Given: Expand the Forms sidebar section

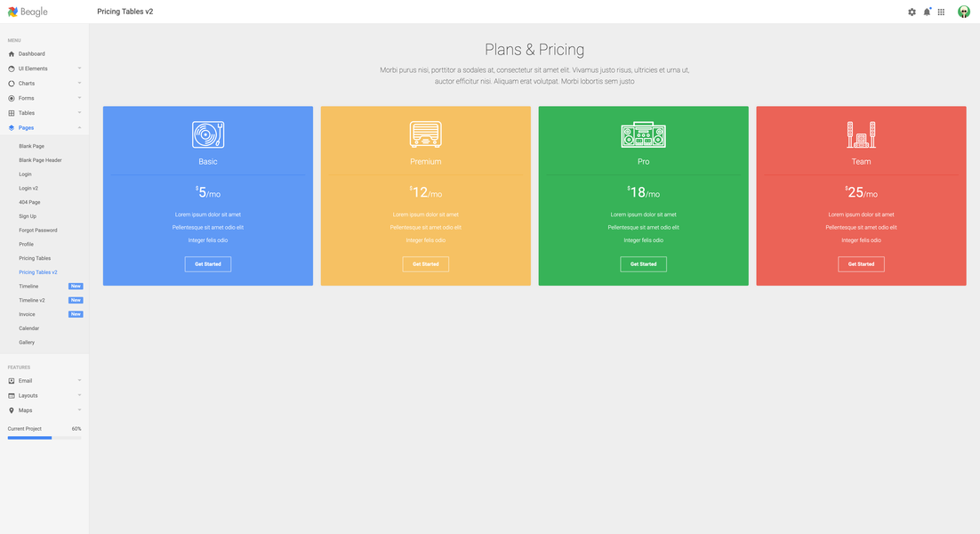Looking at the screenshot, I should point(44,98).
